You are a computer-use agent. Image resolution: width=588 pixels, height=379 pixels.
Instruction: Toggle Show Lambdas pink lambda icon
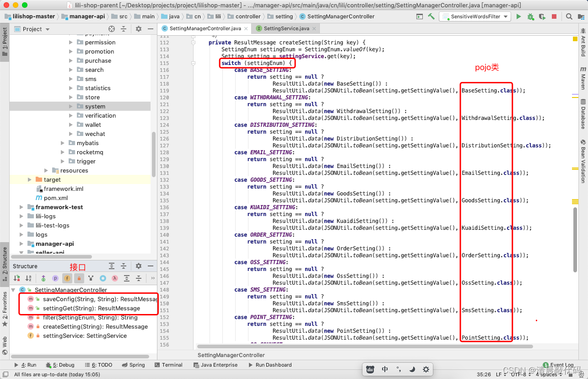[115, 278]
